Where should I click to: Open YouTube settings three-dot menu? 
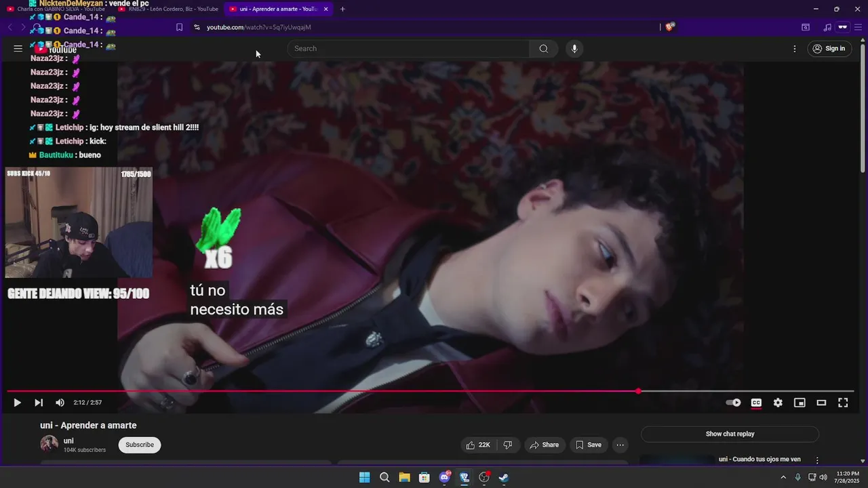[795, 49]
